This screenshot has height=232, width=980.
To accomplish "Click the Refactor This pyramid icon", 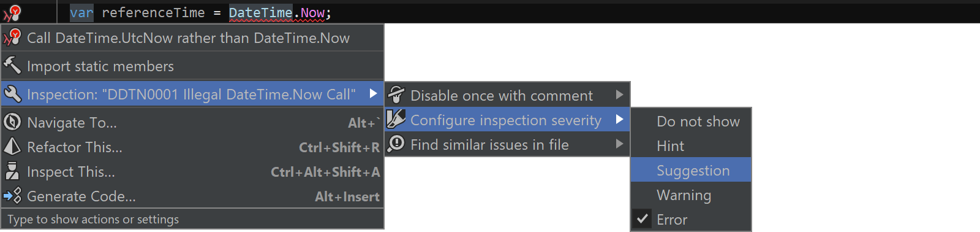I will [x=12, y=146].
